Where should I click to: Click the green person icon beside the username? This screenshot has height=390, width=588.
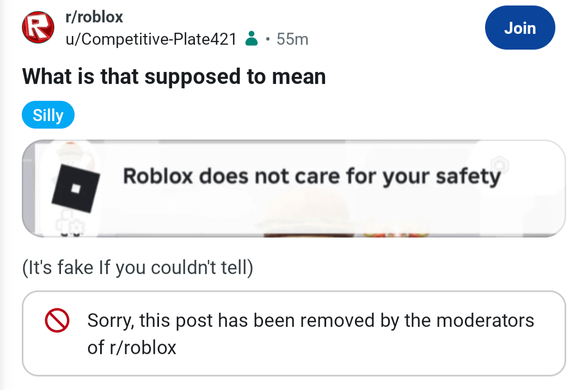click(251, 39)
